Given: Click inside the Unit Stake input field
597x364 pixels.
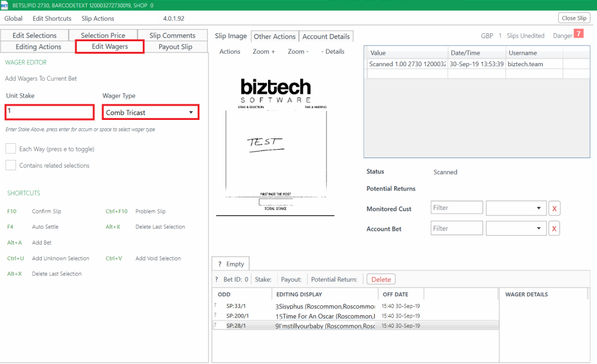Looking at the screenshot, I should pyautogui.click(x=50, y=112).
